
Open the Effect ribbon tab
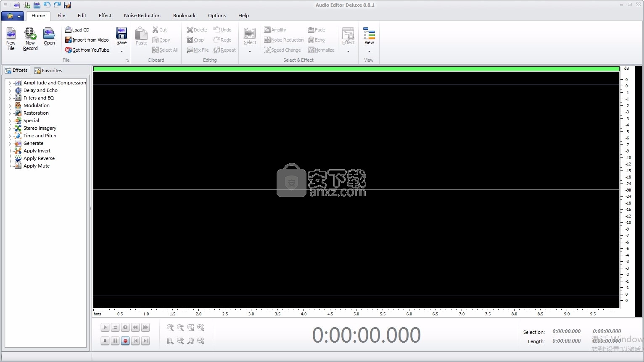tap(105, 16)
